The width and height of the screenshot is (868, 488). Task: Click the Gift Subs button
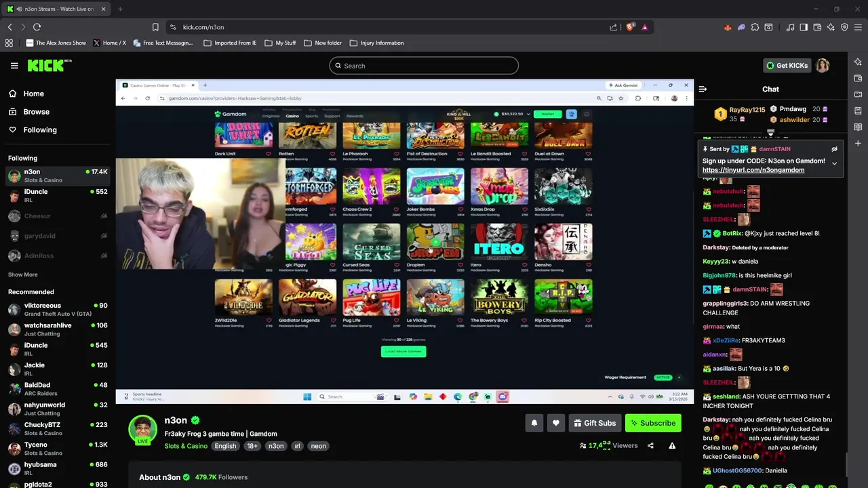point(595,423)
